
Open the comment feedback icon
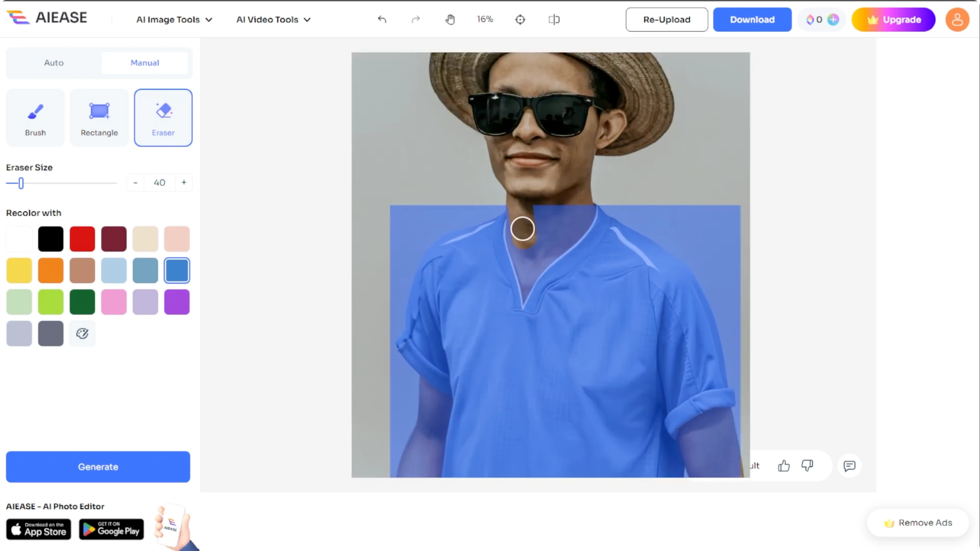point(850,466)
